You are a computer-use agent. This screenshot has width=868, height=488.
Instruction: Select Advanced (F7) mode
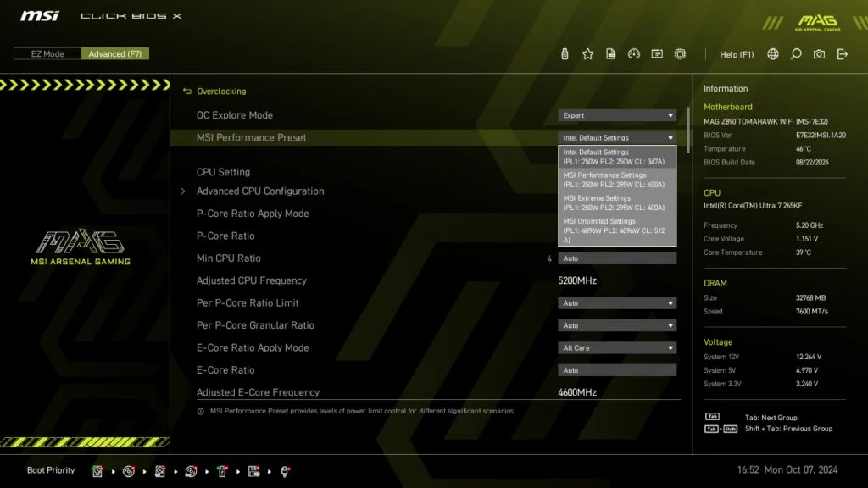click(x=115, y=54)
